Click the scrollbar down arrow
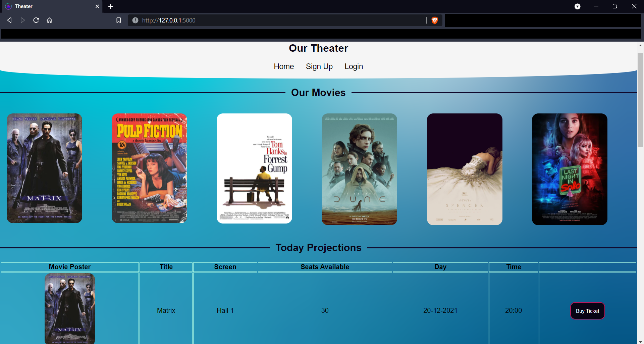Screen dimensions: 644x344 click(x=640, y=341)
